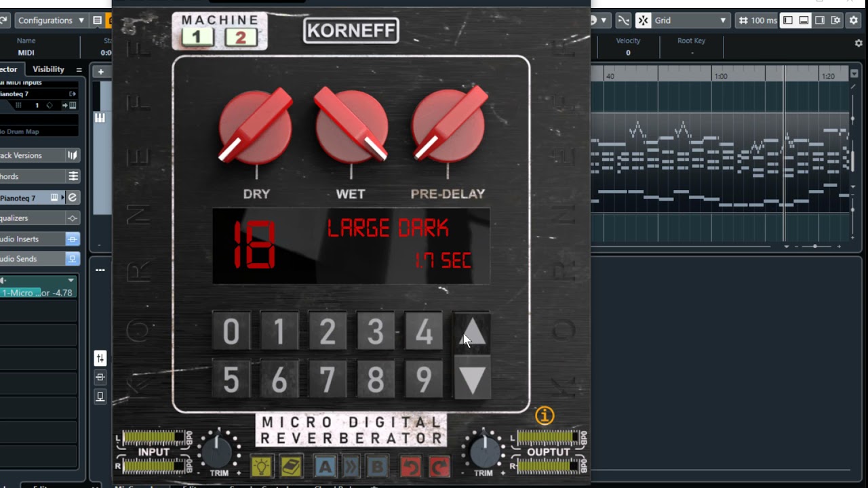
Task: Open the info line settings gear
Action: click(859, 43)
